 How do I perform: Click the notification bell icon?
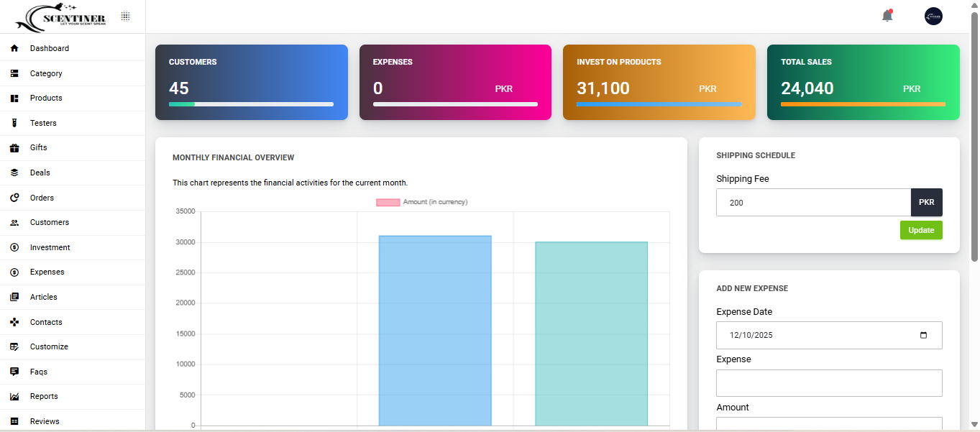[887, 16]
